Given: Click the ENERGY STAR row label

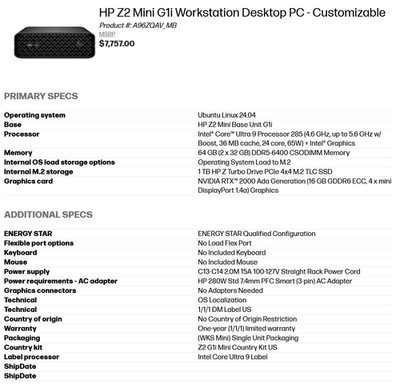Looking at the screenshot, I should pyautogui.click(x=28, y=234).
